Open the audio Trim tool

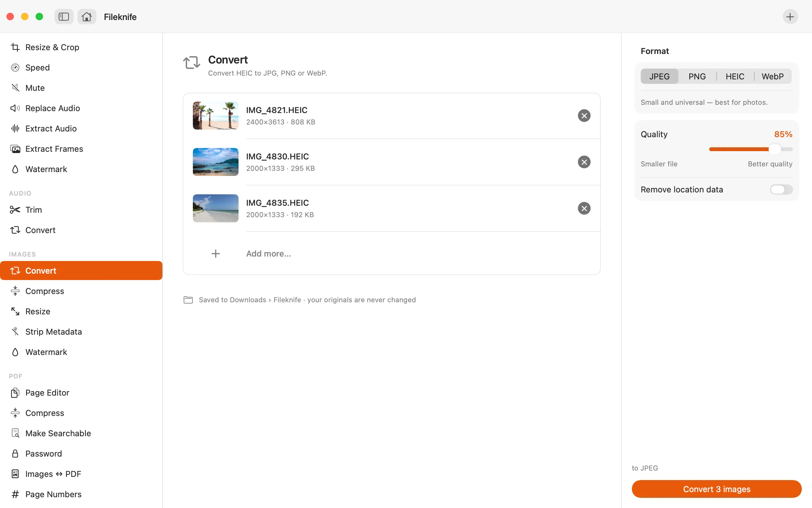[81, 210]
